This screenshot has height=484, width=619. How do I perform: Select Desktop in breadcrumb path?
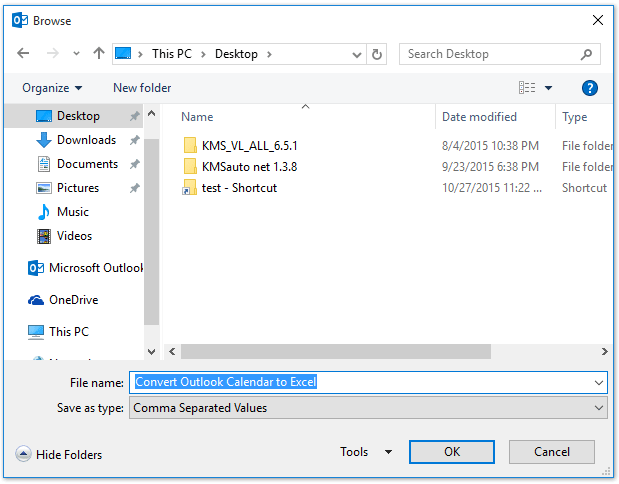click(x=236, y=53)
